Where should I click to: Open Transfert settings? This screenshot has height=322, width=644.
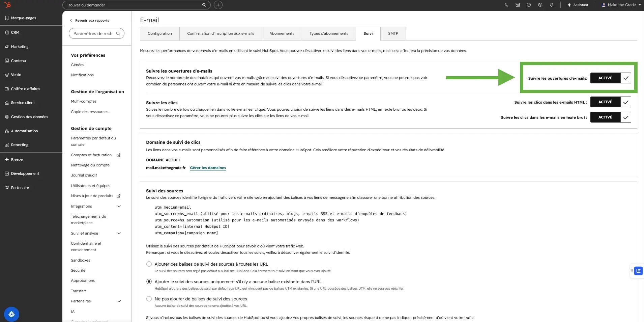(x=79, y=291)
